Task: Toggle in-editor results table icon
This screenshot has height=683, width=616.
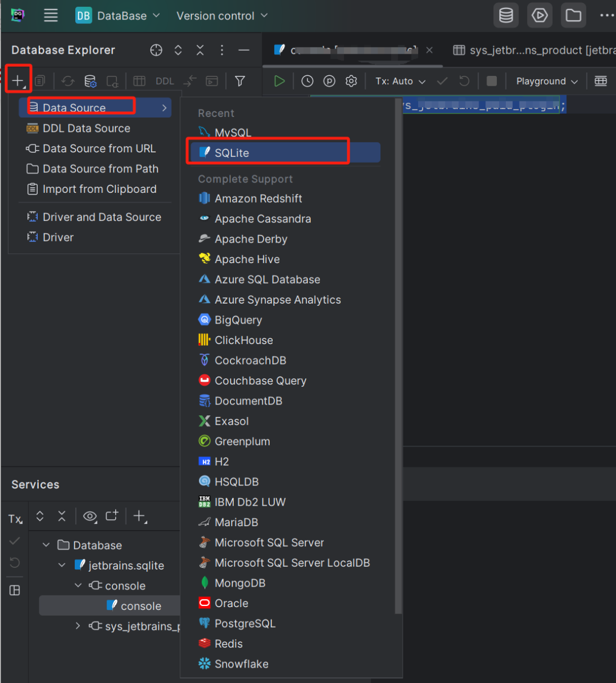Action: [601, 81]
